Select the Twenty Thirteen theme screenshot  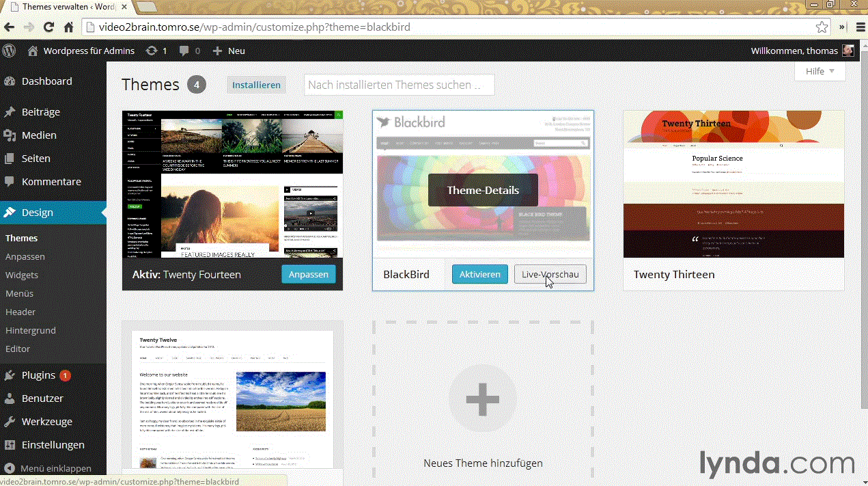point(733,185)
